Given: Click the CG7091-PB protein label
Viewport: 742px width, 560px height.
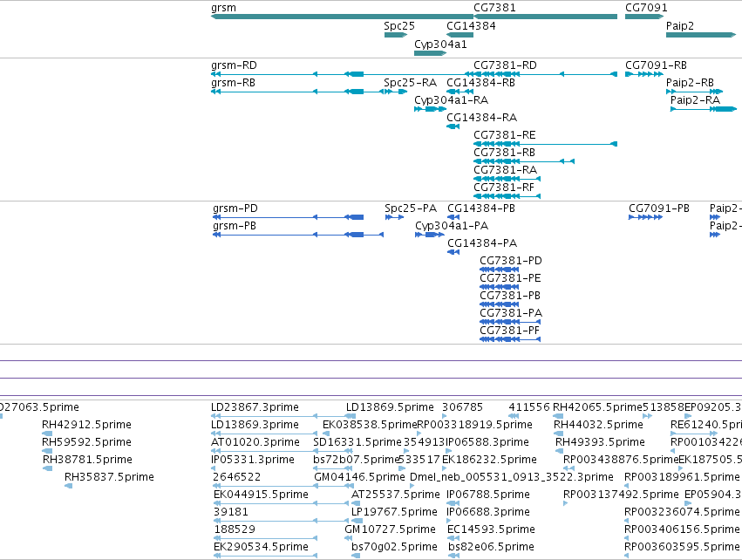Looking at the screenshot, I should pyautogui.click(x=658, y=208).
